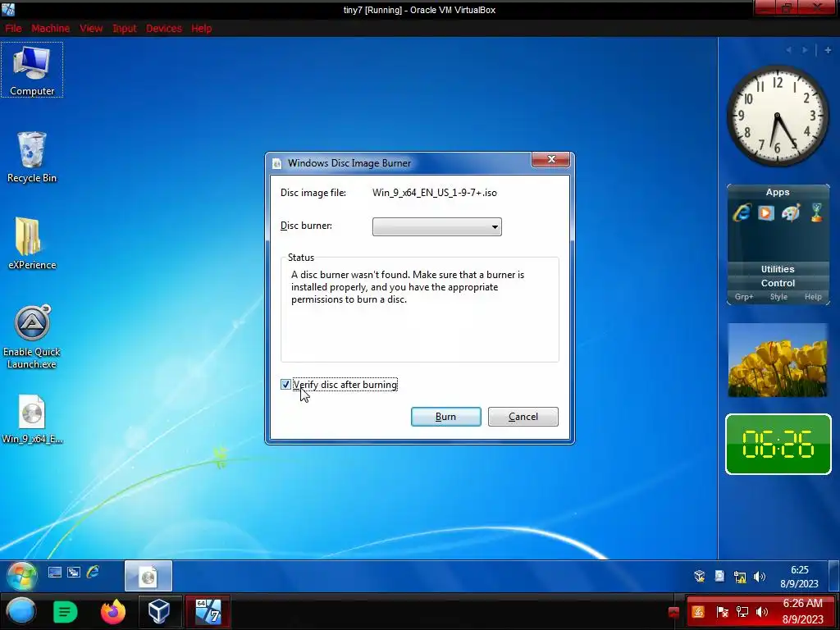Select the Recycle Bin desktop icon
The width and height of the screenshot is (840, 630).
[32, 157]
